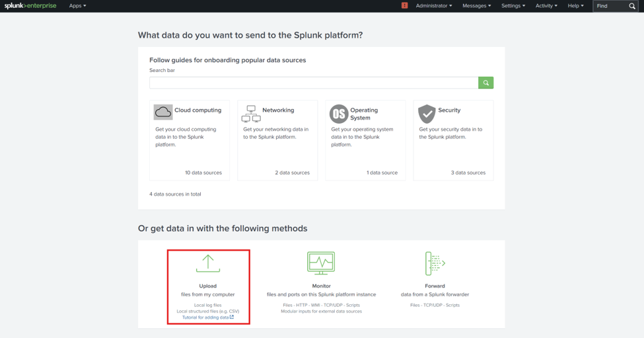Expand the Apps dropdown menu
This screenshot has height=338, width=644.
pyautogui.click(x=78, y=6)
